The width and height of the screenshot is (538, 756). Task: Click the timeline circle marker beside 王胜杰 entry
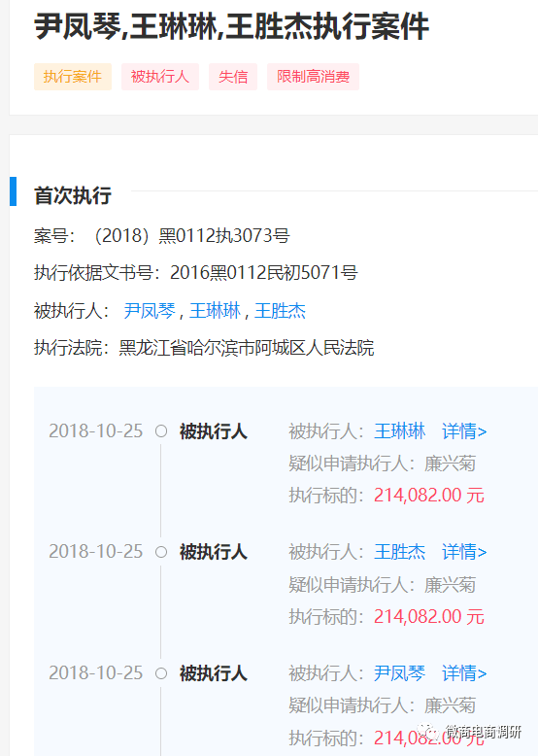click(161, 552)
